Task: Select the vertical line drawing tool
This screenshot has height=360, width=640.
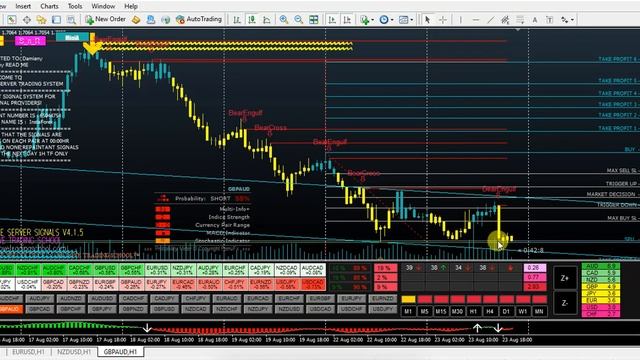Action: point(460,20)
